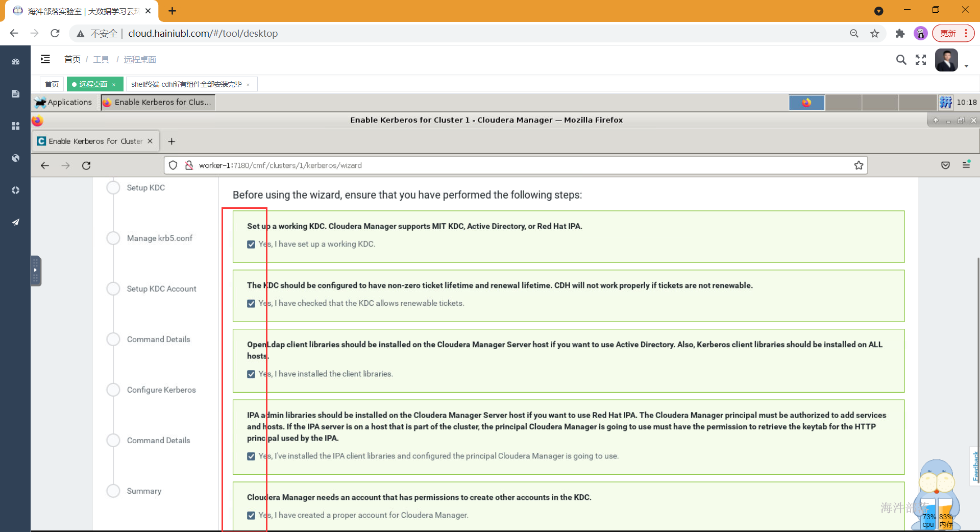Click Firefox reload button in remote desktop
The image size is (980, 532).
(86, 165)
